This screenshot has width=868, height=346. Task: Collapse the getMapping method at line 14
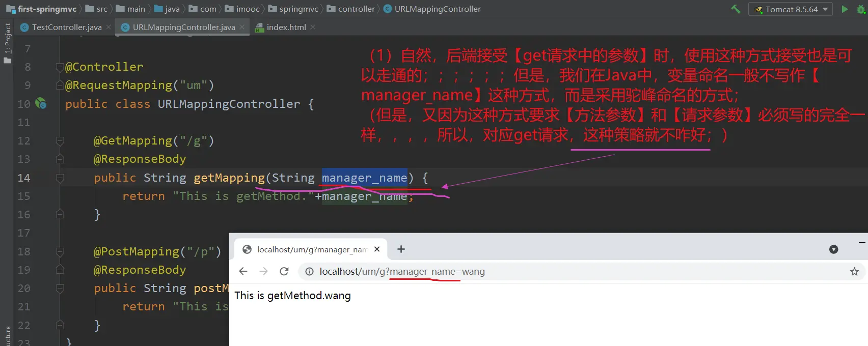point(60,178)
